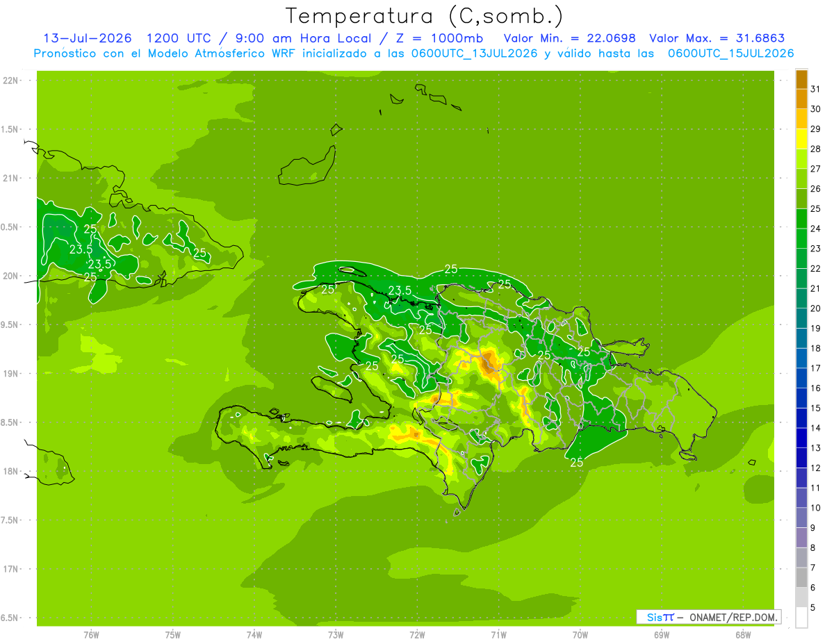Viewport: 834px width, 644px height.
Task: Pick the legend swatch between 25 and 26
Action: click(801, 199)
